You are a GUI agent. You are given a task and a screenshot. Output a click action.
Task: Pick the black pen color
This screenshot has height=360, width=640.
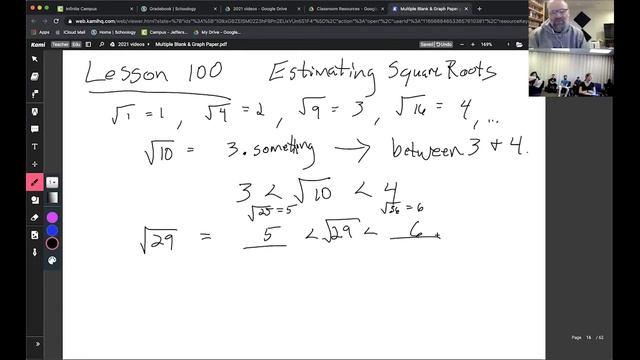pyautogui.click(x=52, y=244)
